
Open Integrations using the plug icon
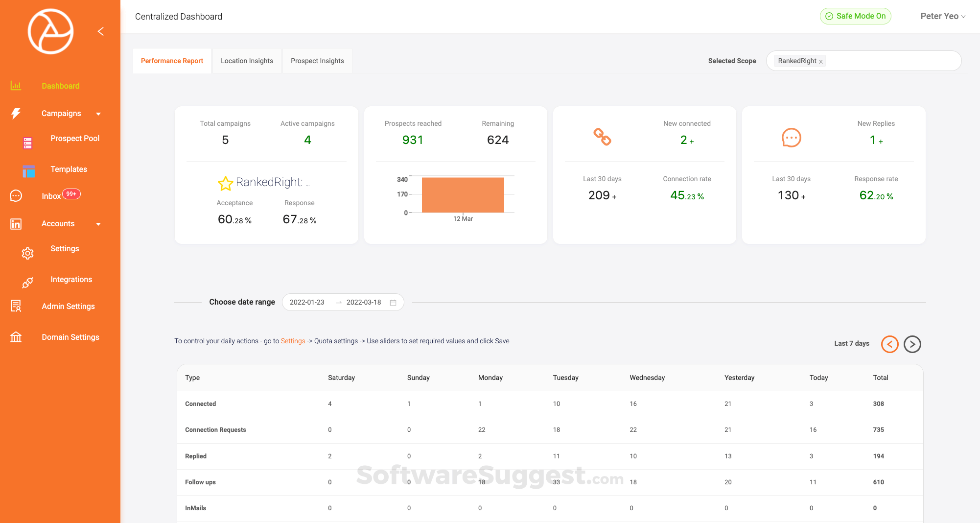pyautogui.click(x=27, y=283)
